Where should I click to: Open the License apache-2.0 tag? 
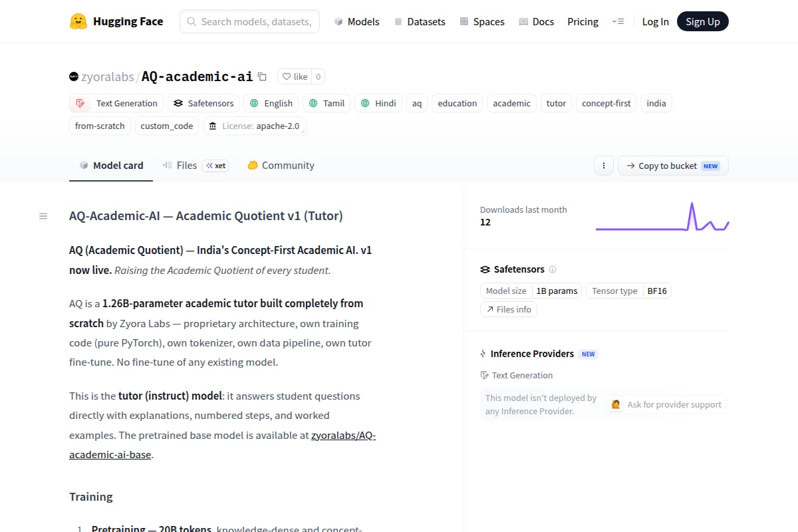click(x=255, y=126)
